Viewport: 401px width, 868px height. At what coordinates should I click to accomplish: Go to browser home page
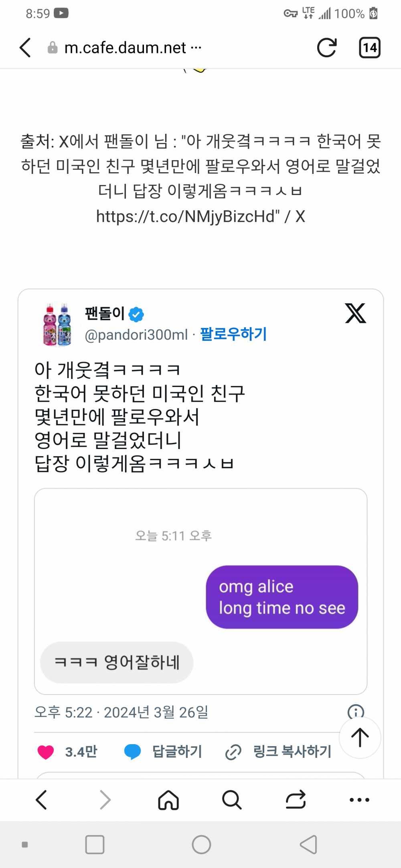pyautogui.click(x=168, y=800)
